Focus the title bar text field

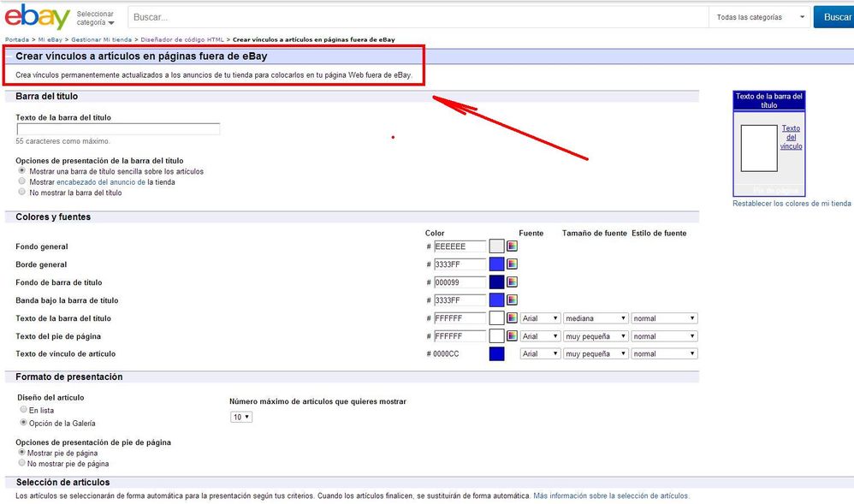pos(118,129)
